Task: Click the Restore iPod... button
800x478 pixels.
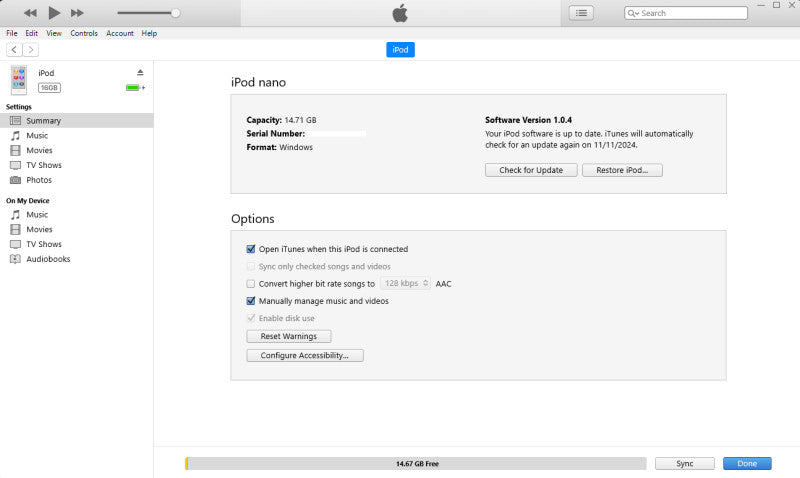Action: tap(622, 170)
